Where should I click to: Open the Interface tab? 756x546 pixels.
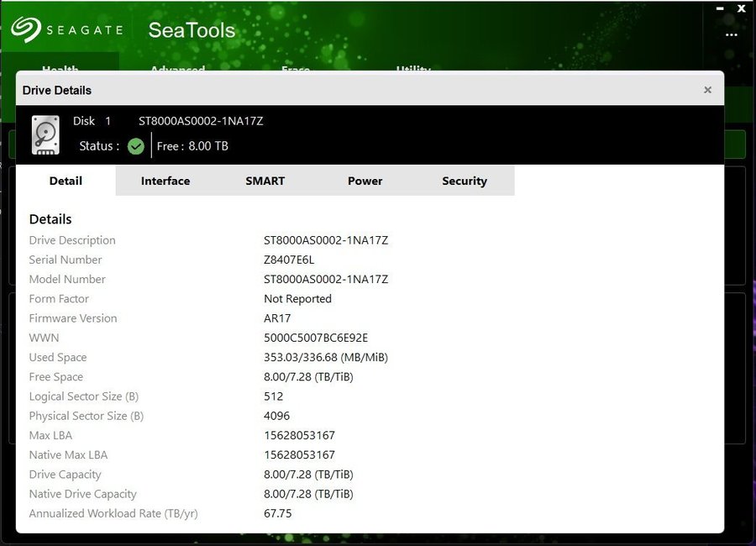[165, 181]
